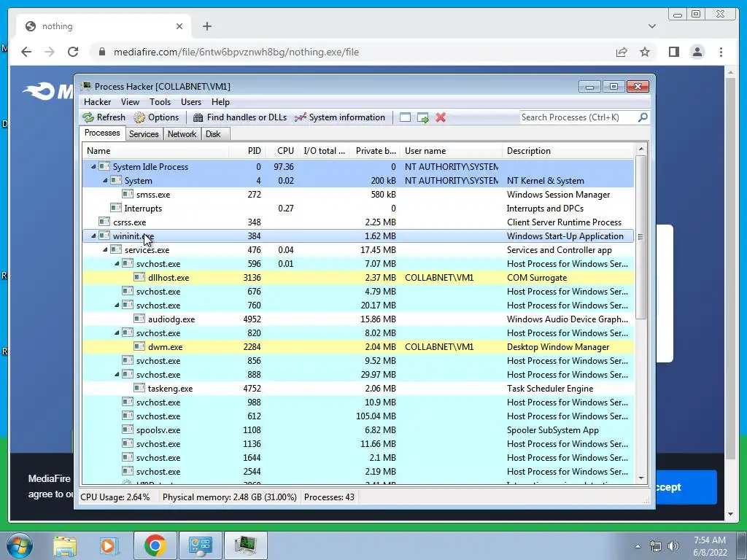The height and width of the screenshot is (560, 747).
Task: Open the Users menu
Action: [x=190, y=102]
